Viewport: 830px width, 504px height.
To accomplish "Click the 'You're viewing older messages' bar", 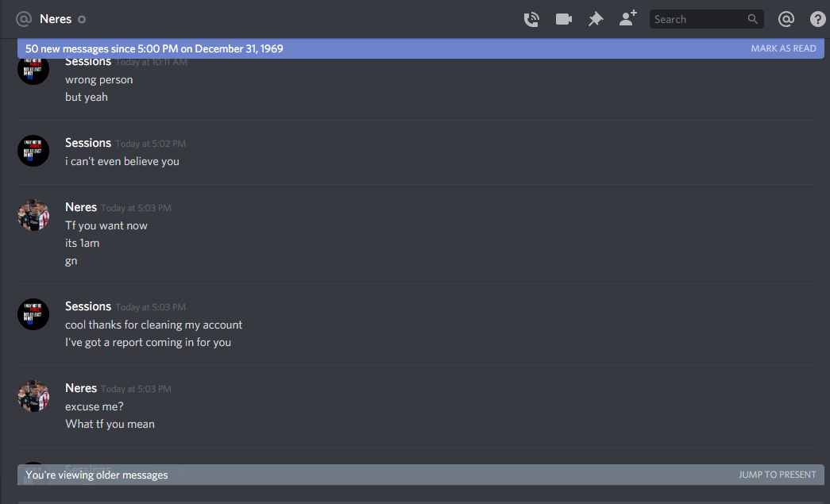I will [x=420, y=475].
